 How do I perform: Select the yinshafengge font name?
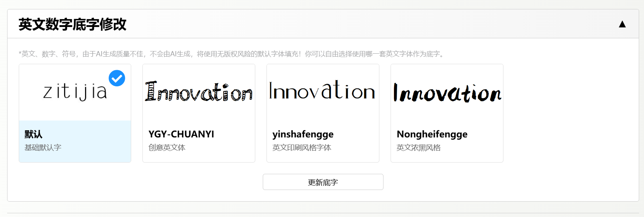303,134
